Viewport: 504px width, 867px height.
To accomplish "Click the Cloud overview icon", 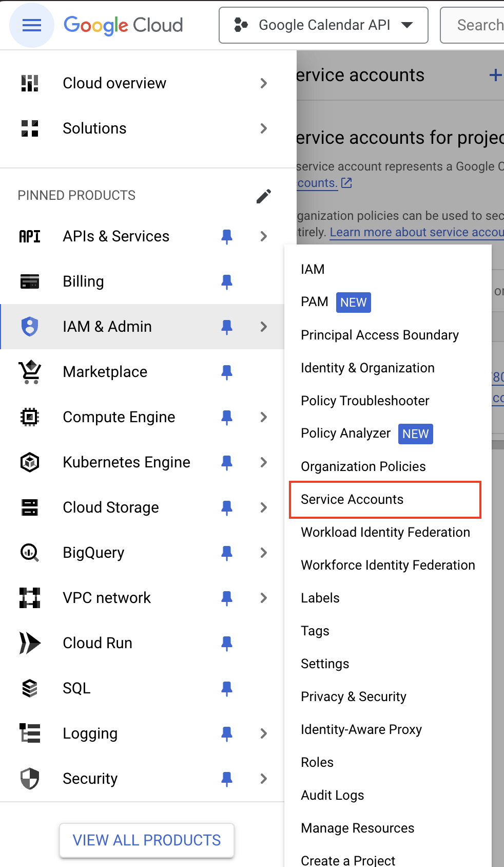I will tap(30, 83).
